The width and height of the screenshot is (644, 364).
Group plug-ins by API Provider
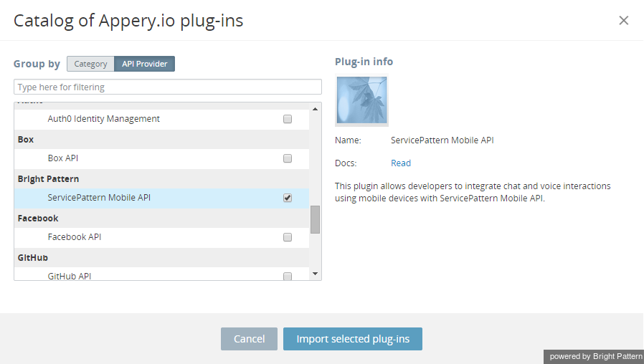tap(145, 64)
